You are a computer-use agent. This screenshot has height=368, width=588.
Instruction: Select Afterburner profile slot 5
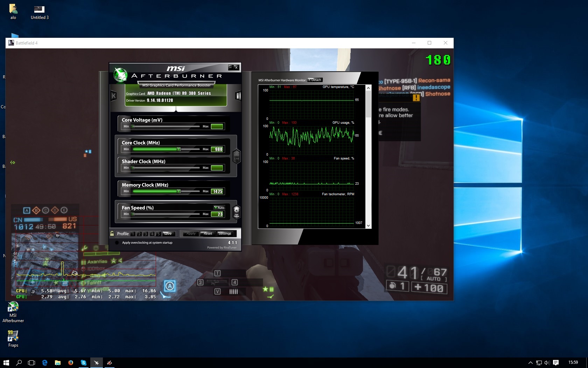point(158,234)
